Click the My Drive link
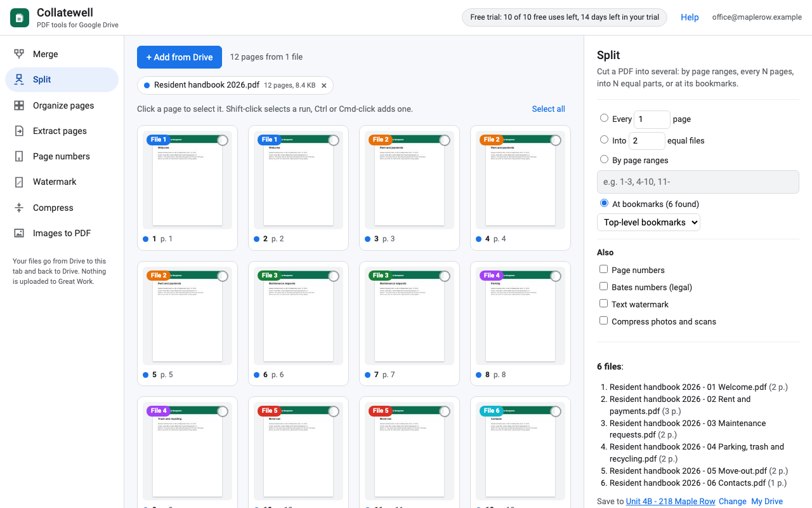 coord(767,501)
